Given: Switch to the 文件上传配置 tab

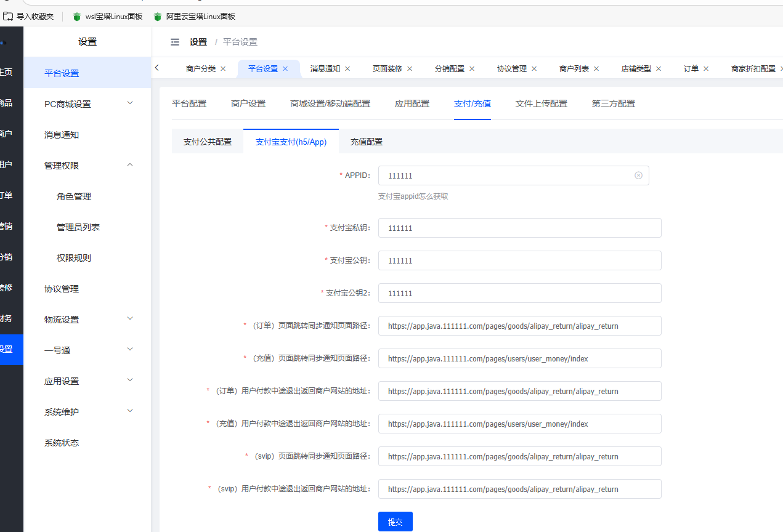Looking at the screenshot, I should click(541, 103).
